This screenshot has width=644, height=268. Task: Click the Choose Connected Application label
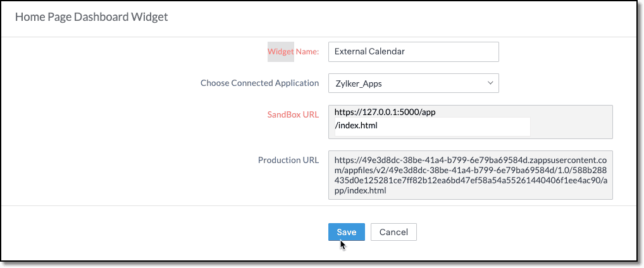(x=259, y=83)
